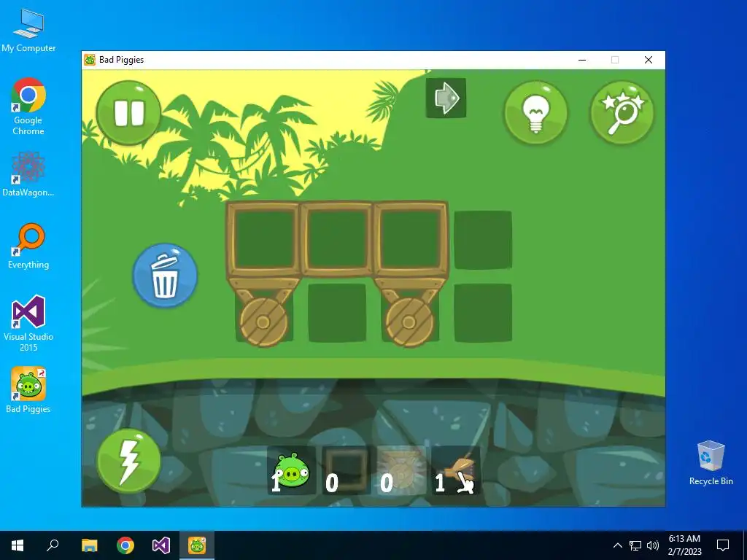Open the star magnifier goals button
747x560 pixels.
pos(622,113)
